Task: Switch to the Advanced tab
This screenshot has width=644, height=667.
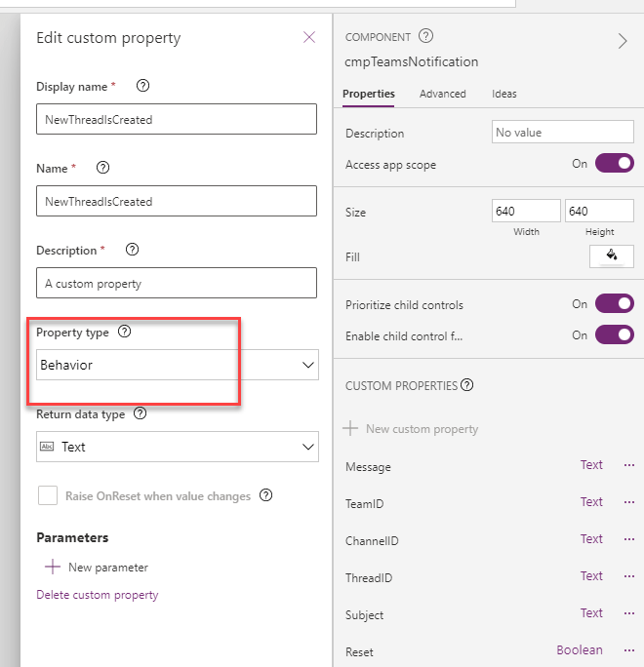Action: coord(442,94)
